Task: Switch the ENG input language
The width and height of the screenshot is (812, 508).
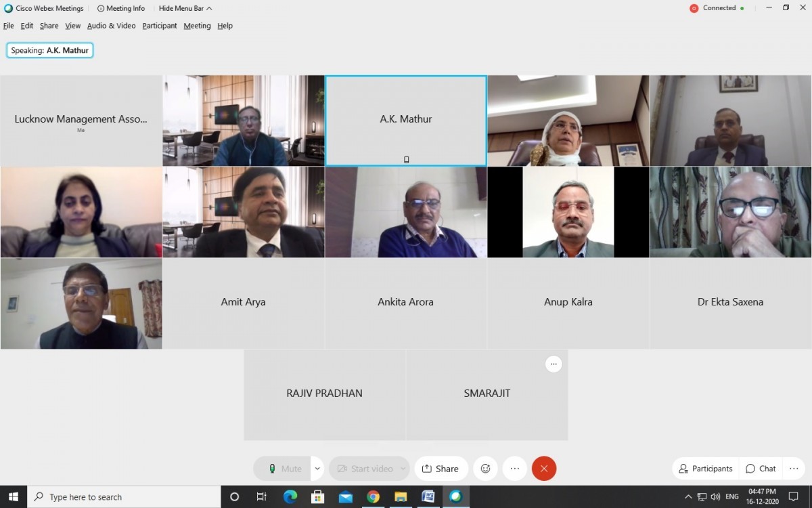Action: [x=732, y=496]
